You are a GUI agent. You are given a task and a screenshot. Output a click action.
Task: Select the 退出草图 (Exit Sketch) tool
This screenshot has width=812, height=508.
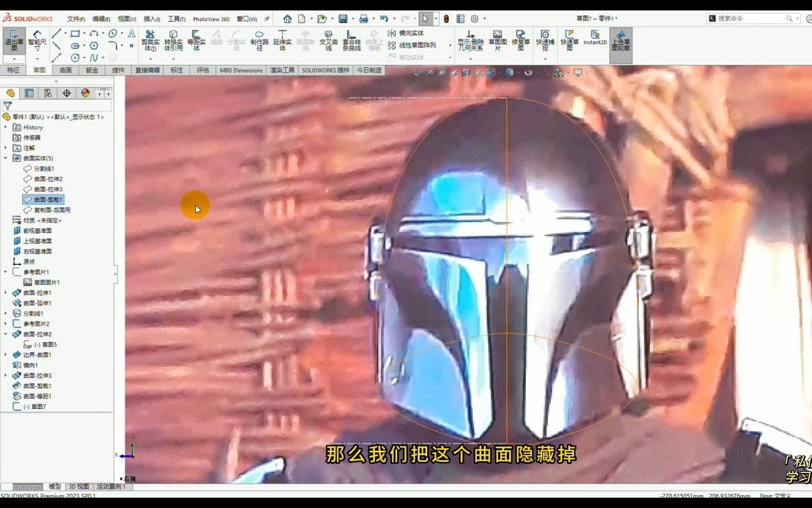point(14,40)
